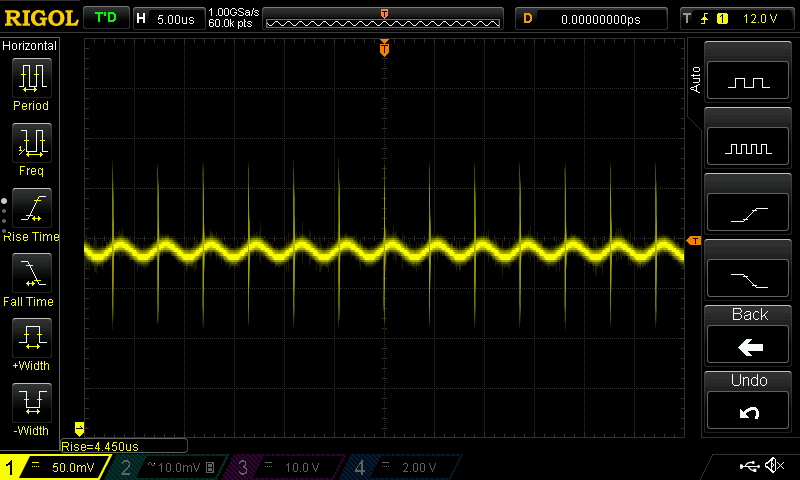Screen dimensions: 800x480
Task: Select the Freq measurement icon
Action: (32, 143)
